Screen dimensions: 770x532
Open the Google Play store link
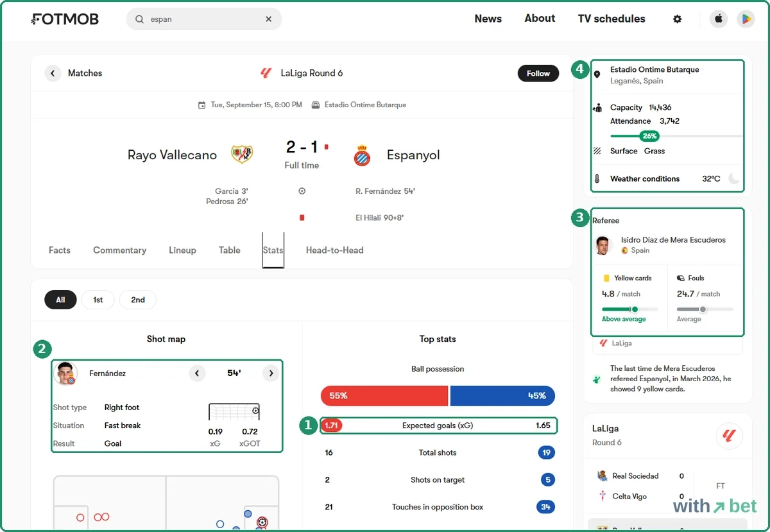click(745, 19)
